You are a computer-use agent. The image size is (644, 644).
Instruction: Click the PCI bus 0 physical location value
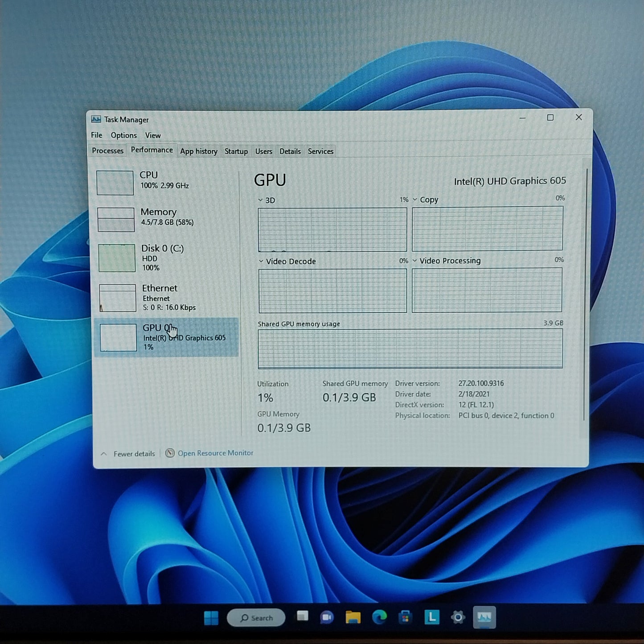tap(506, 415)
